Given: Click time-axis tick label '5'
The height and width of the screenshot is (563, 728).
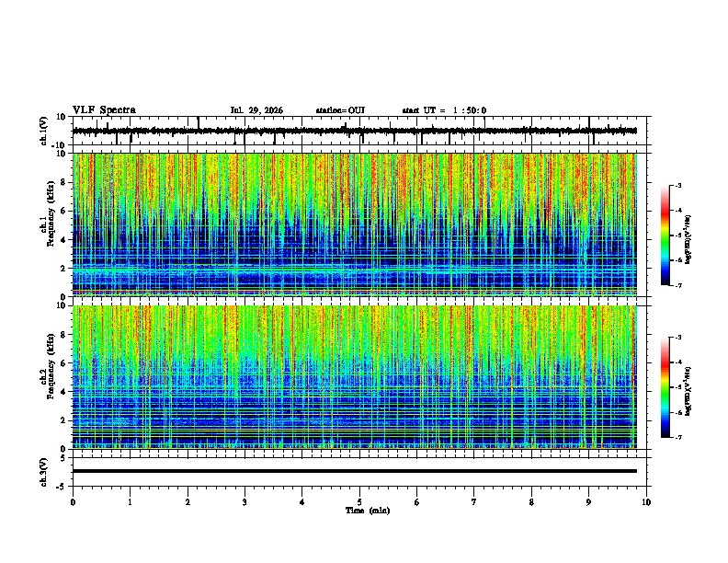Looking at the screenshot, I should point(359,502).
